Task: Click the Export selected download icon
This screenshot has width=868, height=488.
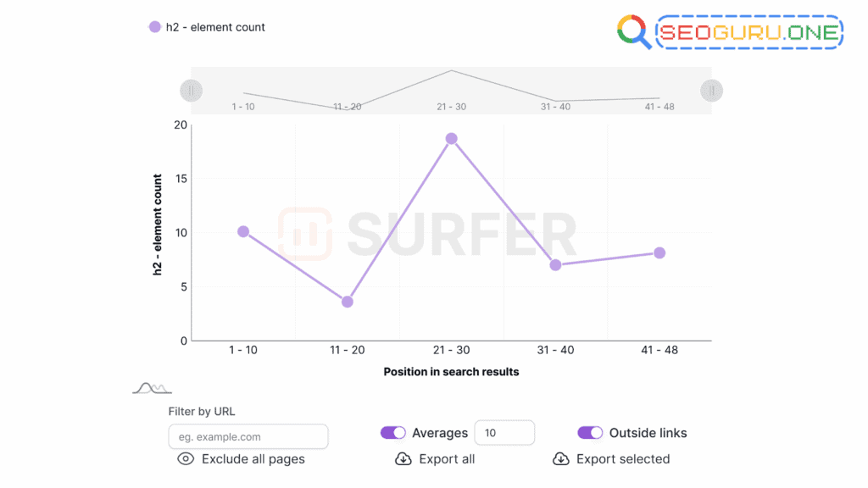Action: pos(562,458)
